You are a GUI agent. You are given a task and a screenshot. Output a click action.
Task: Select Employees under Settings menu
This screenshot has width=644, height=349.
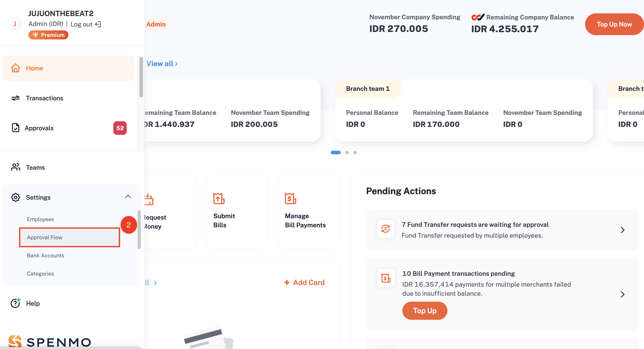40,219
